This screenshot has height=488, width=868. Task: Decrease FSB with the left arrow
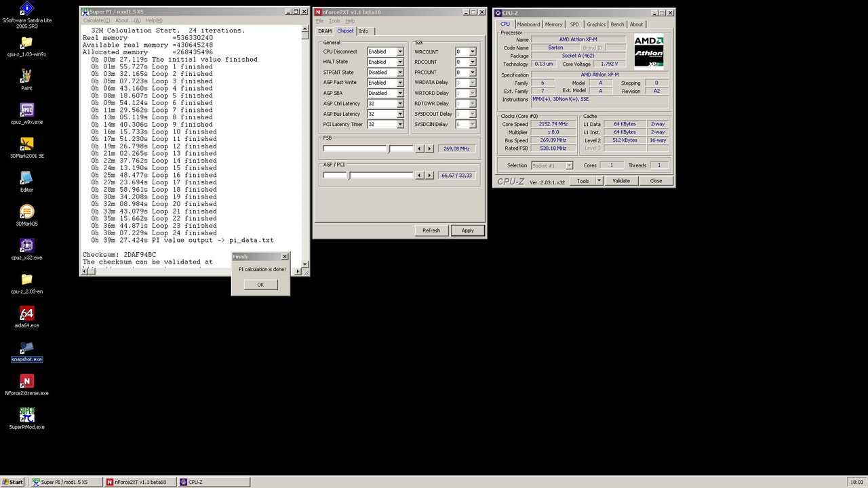pos(420,148)
